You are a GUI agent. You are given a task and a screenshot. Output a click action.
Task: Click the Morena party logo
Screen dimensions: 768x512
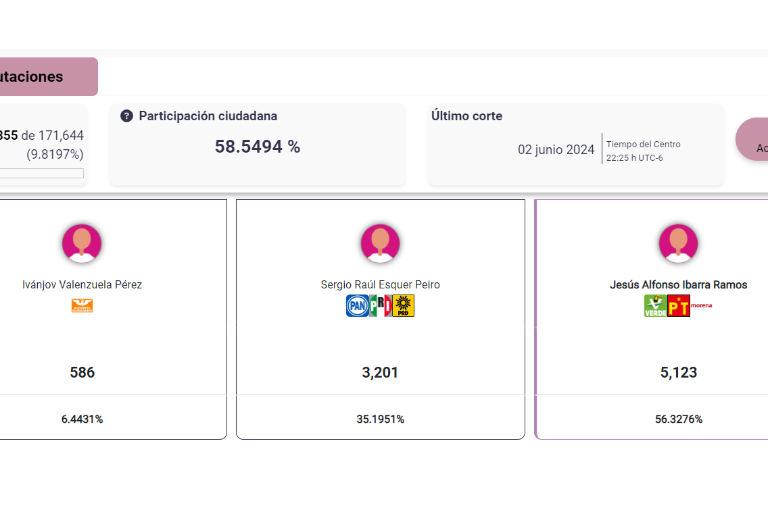click(x=702, y=304)
